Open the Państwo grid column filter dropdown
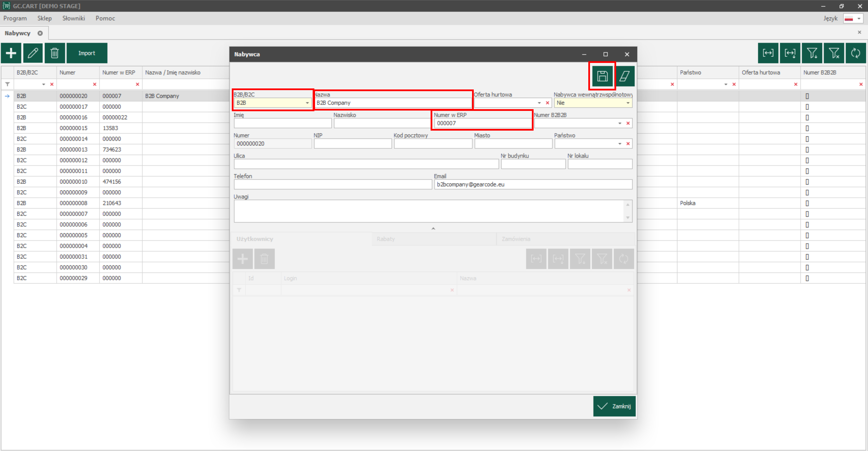 pyautogui.click(x=726, y=84)
